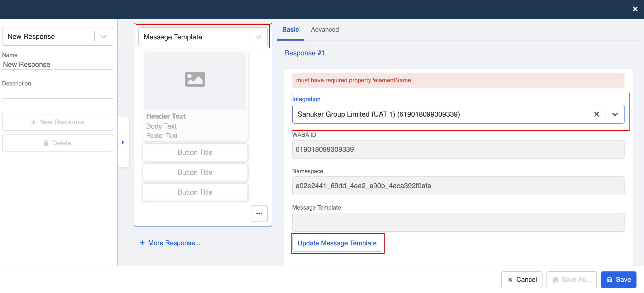Click Update Message Template button
The height and width of the screenshot is (293, 644).
pyautogui.click(x=337, y=243)
